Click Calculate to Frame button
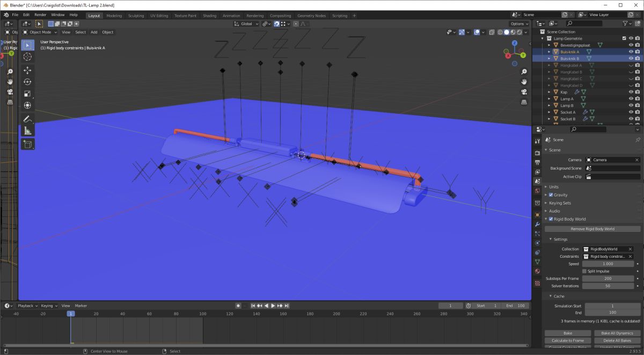The height and width of the screenshot is (355, 644). 568,340
